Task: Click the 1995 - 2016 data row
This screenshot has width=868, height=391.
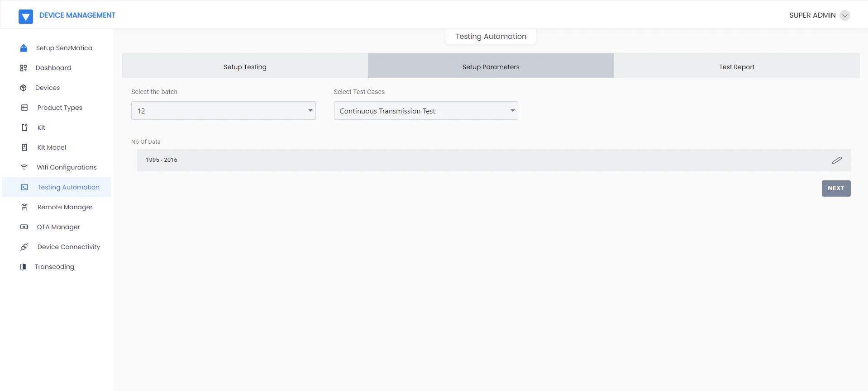Action: click(x=493, y=160)
